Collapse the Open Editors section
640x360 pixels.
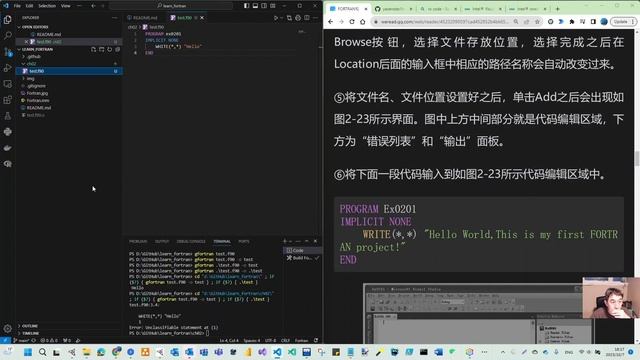click(x=69, y=27)
